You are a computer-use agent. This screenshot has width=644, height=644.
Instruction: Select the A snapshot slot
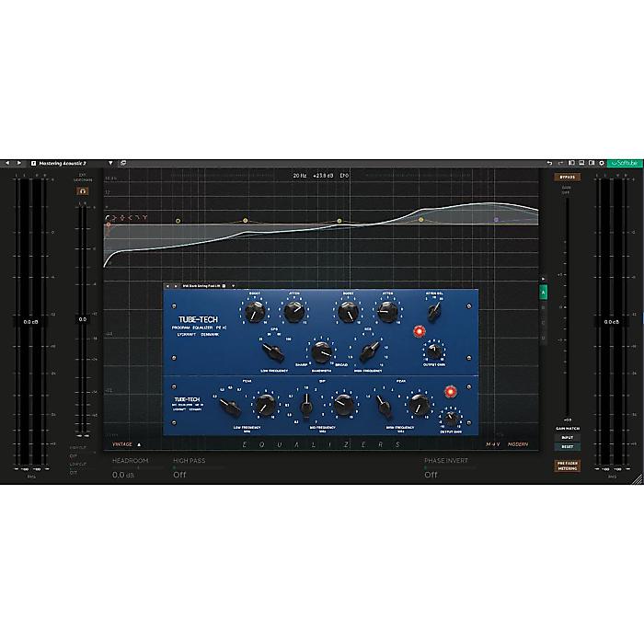point(543,293)
